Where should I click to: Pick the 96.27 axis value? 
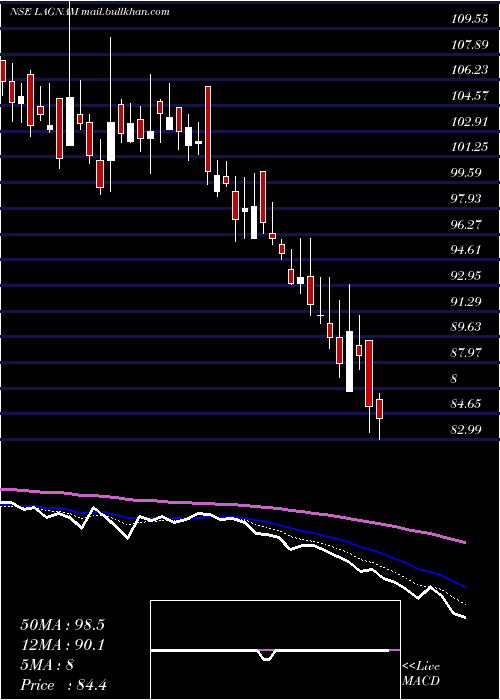pyautogui.click(x=466, y=224)
